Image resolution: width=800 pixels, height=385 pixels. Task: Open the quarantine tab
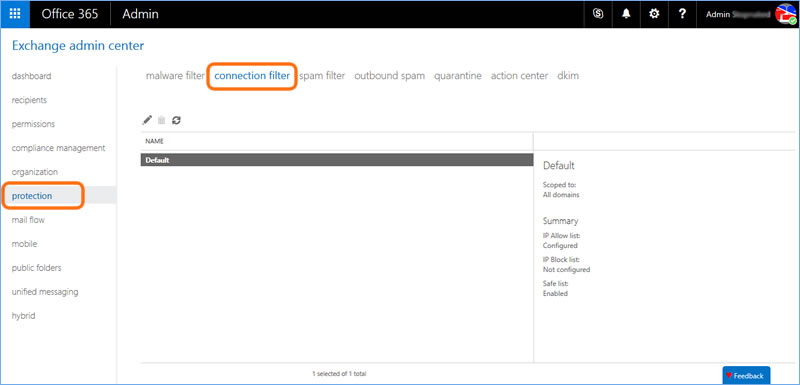coord(458,76)
